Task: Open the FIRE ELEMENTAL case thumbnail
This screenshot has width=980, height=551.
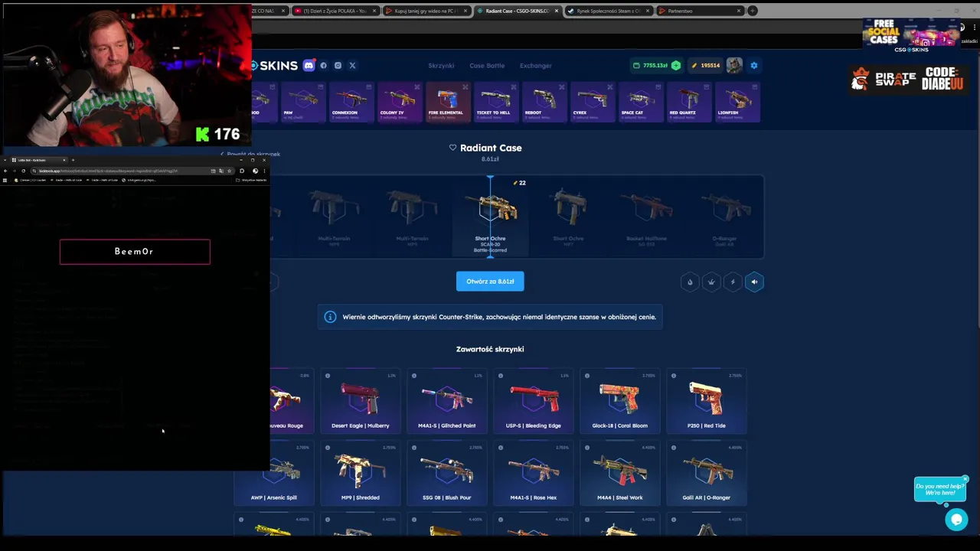Action: point(446,102)
